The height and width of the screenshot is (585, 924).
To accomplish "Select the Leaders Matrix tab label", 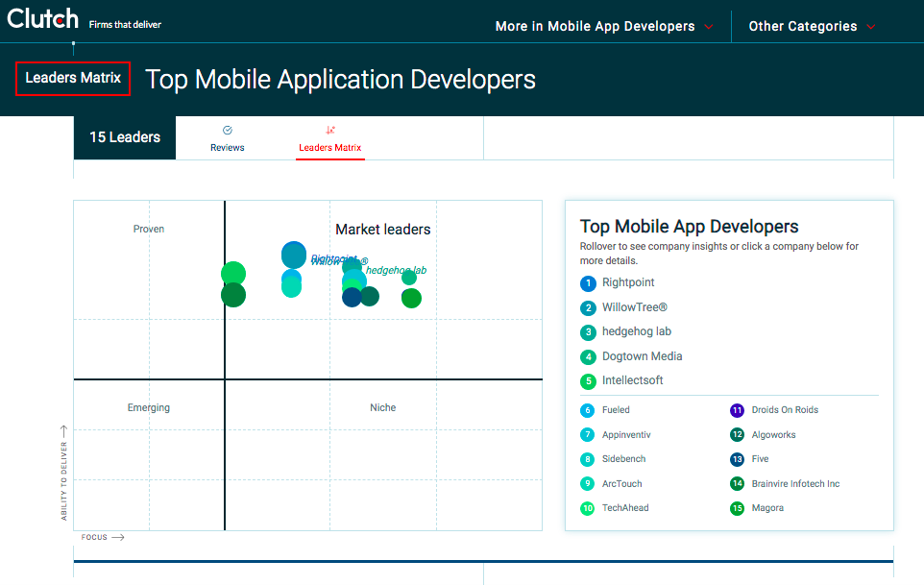I will [x=330, y=148].
